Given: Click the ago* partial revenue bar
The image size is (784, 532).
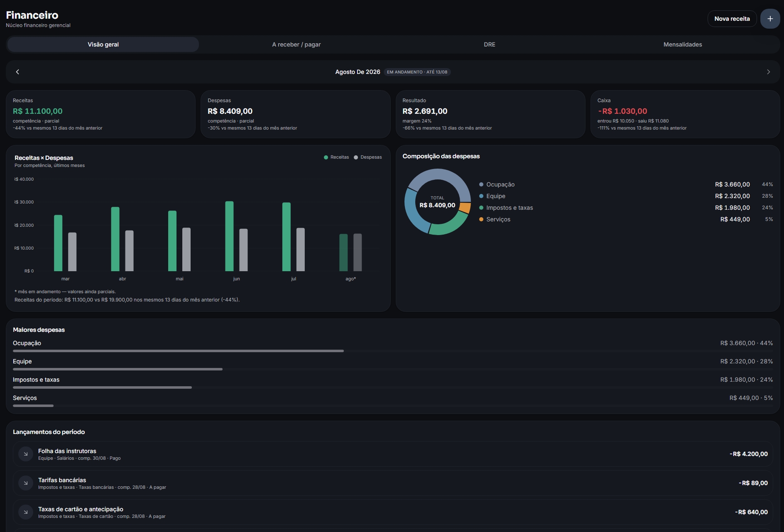Looking at the screenshot, I should [343, 253].
